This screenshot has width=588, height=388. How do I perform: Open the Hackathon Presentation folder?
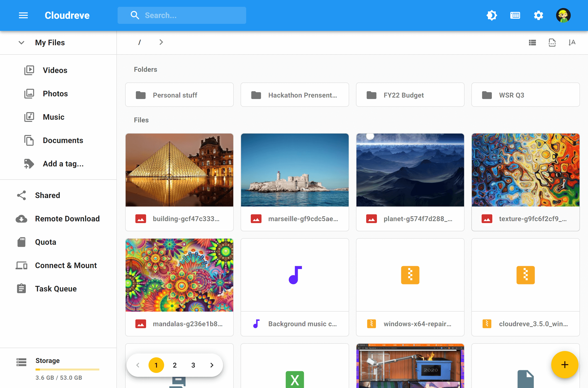pos(295,95)
